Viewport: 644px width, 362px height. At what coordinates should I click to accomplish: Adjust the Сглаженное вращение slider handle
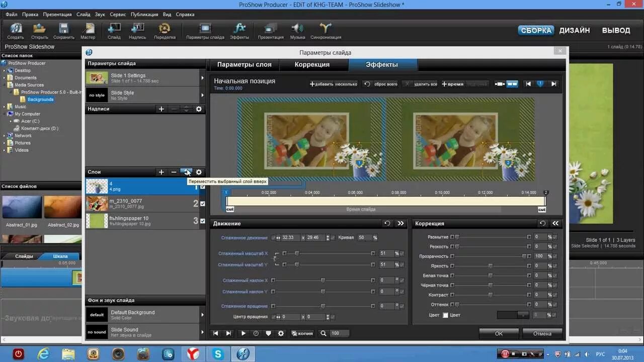(323, 306)
